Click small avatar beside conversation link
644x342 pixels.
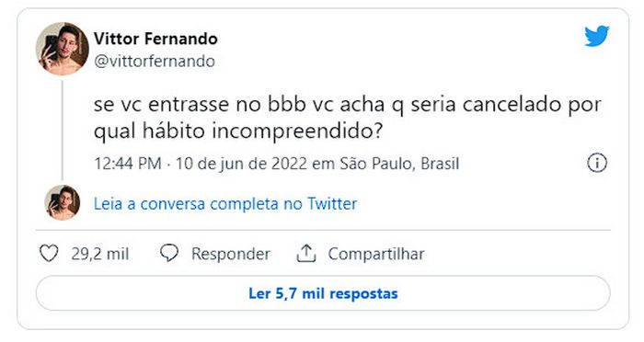click(x=63, y=203)
